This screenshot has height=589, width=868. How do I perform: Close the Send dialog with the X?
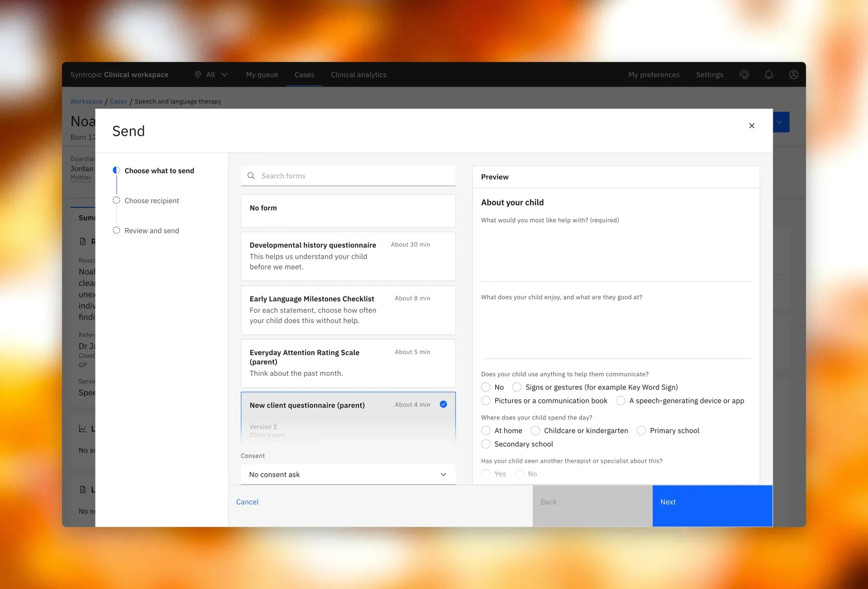pyautogui.click(x=752, y=125)
